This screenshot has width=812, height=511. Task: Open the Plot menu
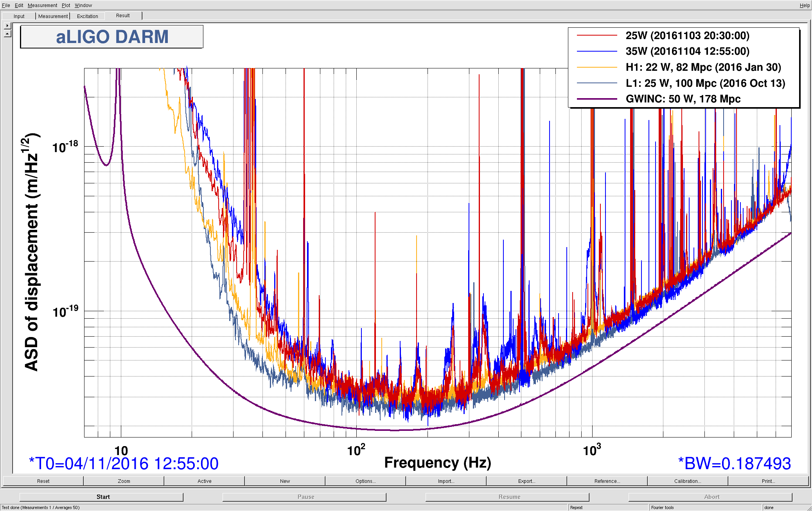tap(66, 5)
